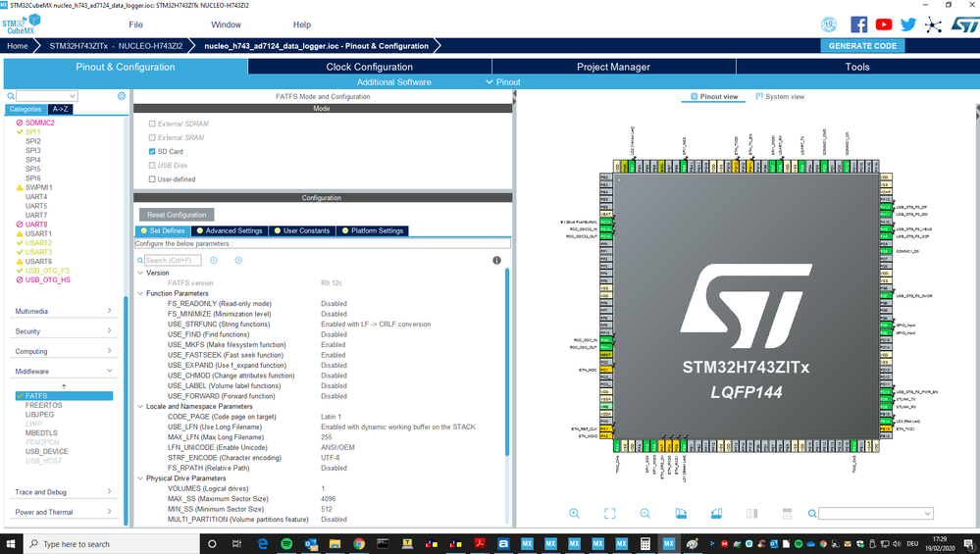Viewport: 980px width, 554px height.
Task: Open the Platform Settings tab
Action: (373, 231)
